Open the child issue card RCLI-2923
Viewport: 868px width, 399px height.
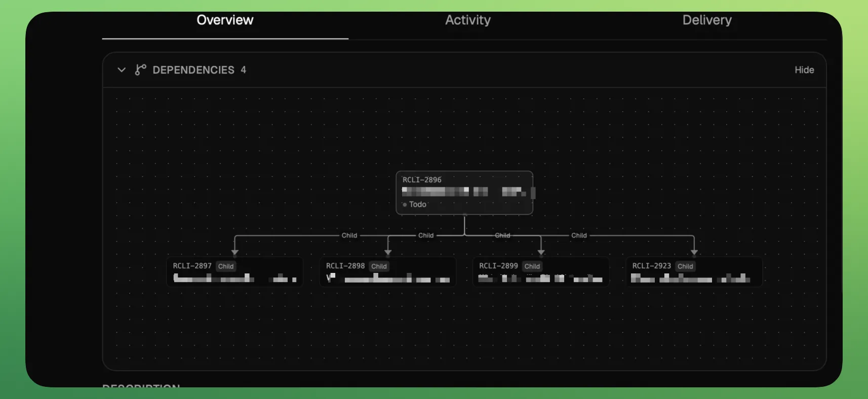point(694,272)
